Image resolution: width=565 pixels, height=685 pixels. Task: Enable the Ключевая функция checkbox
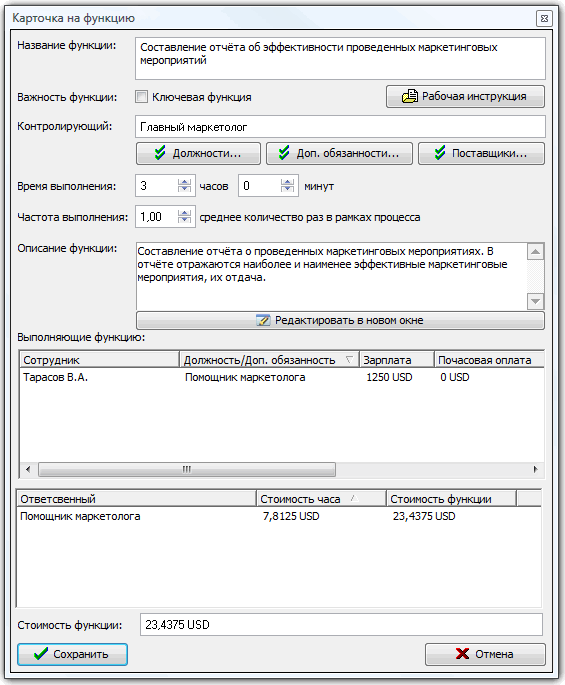coord(141,97)
